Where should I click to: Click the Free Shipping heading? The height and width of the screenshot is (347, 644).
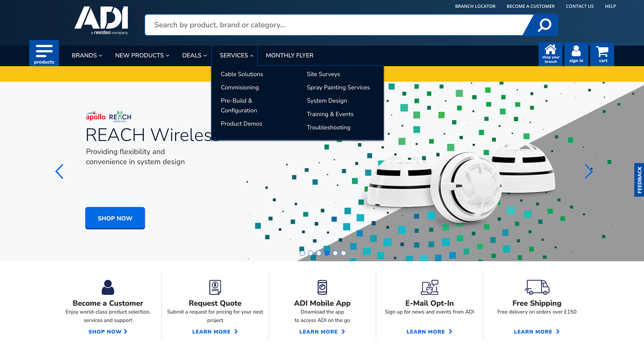coord(537,303)
